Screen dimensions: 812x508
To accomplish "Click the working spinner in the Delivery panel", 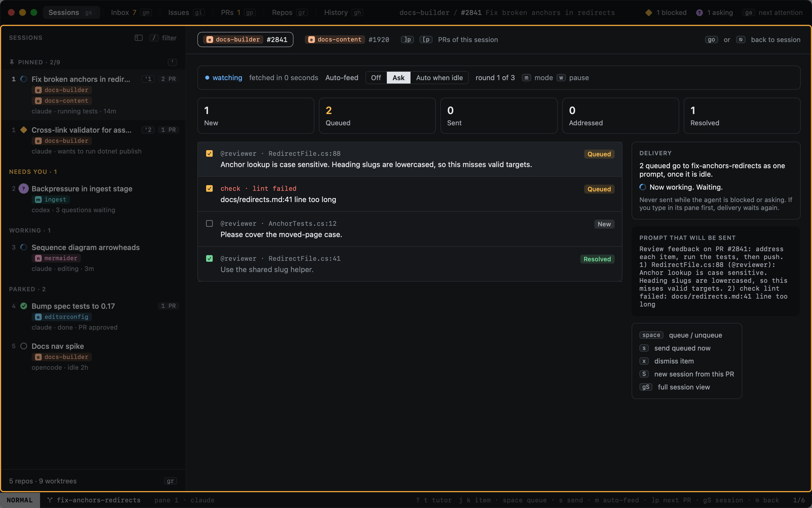I will (x=643, y=187).
